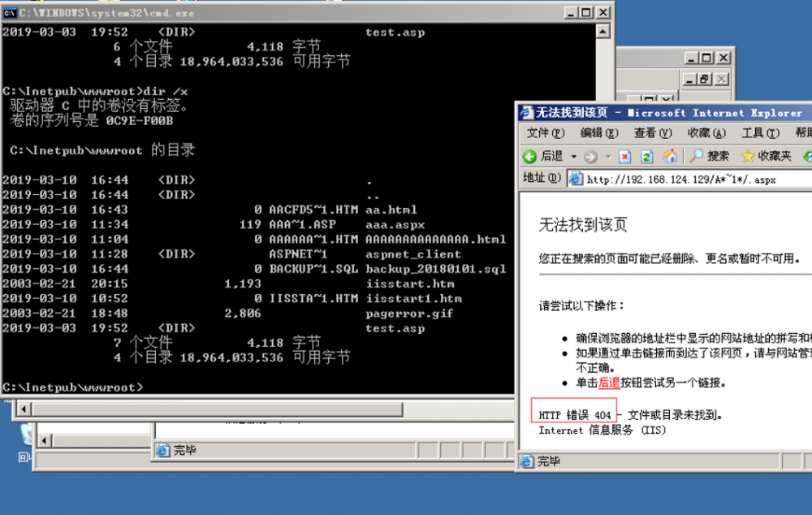This screenshot has height=515, width=812.
Task: Click the IE Favorites star icon
Action: [748, 156]
